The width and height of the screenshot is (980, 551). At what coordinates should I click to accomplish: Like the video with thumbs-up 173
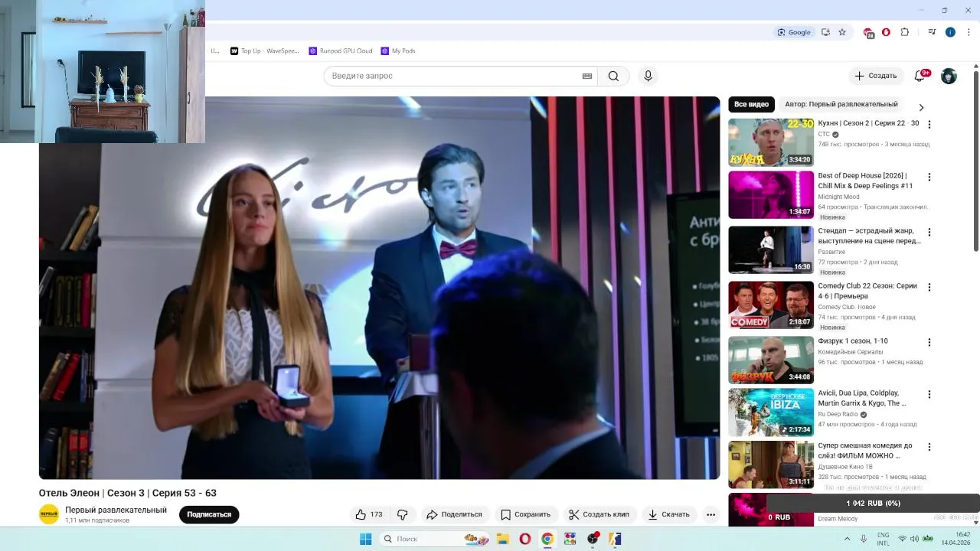(368, 514)
